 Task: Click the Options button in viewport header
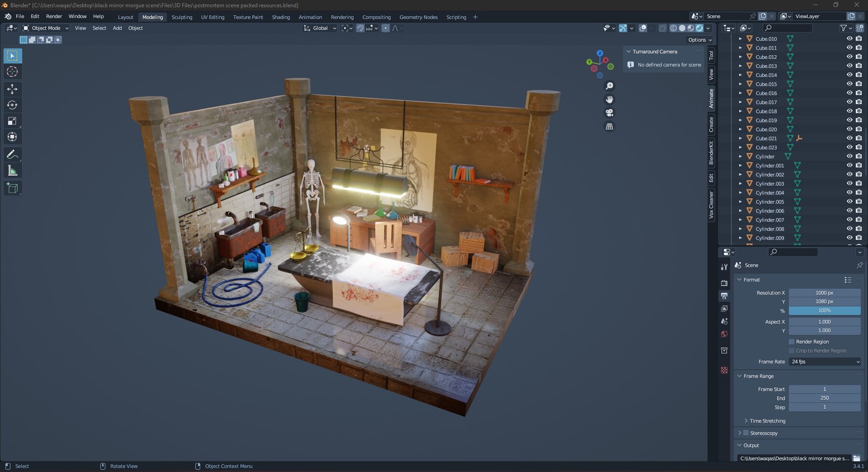[699, 40]
